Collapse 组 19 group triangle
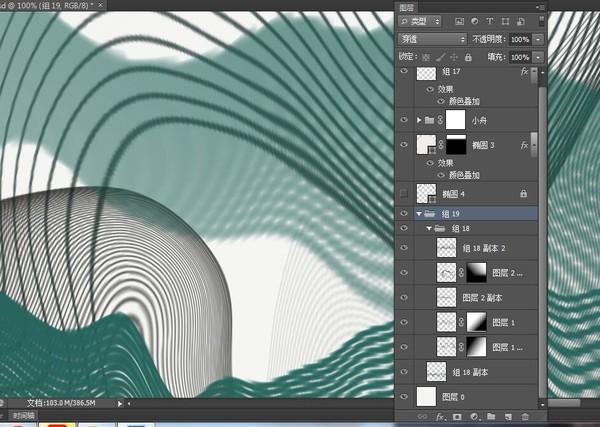 pos(419,214)
